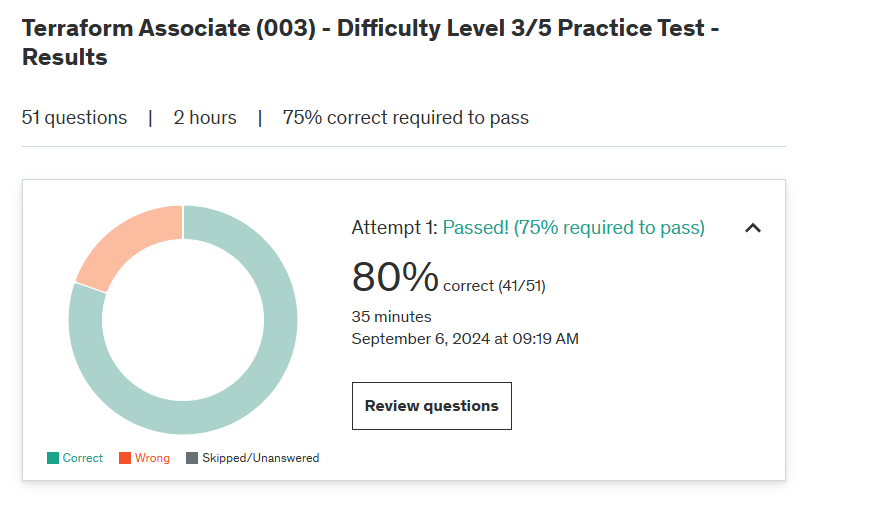
Task: Click the correct (41/51) text
Action: (x=494, y=286)
